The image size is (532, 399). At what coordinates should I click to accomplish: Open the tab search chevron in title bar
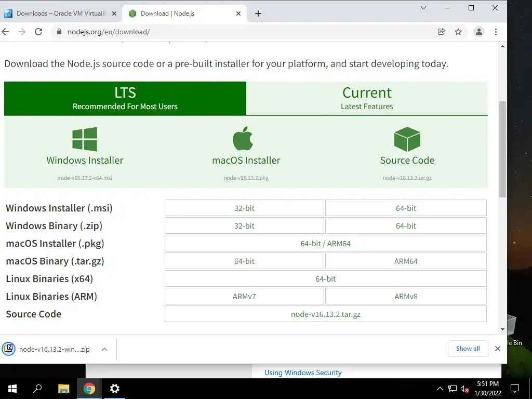tap(423, 8)
